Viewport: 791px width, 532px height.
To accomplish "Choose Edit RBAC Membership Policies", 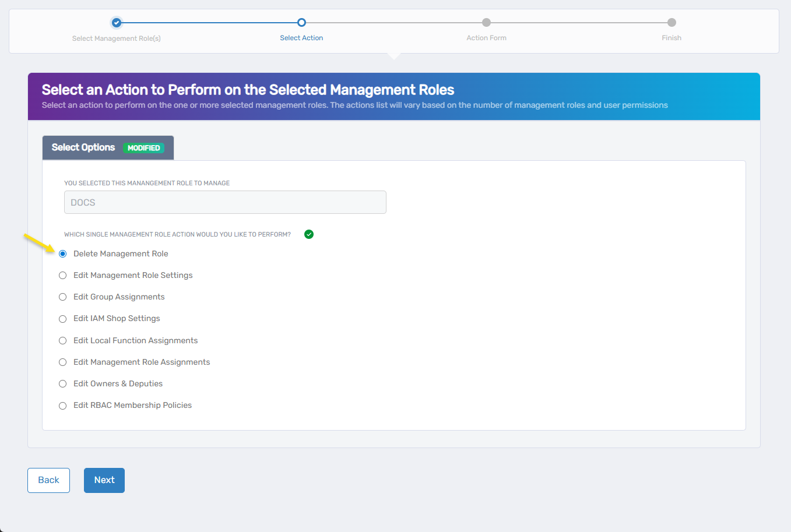I will tap(62, 406).
